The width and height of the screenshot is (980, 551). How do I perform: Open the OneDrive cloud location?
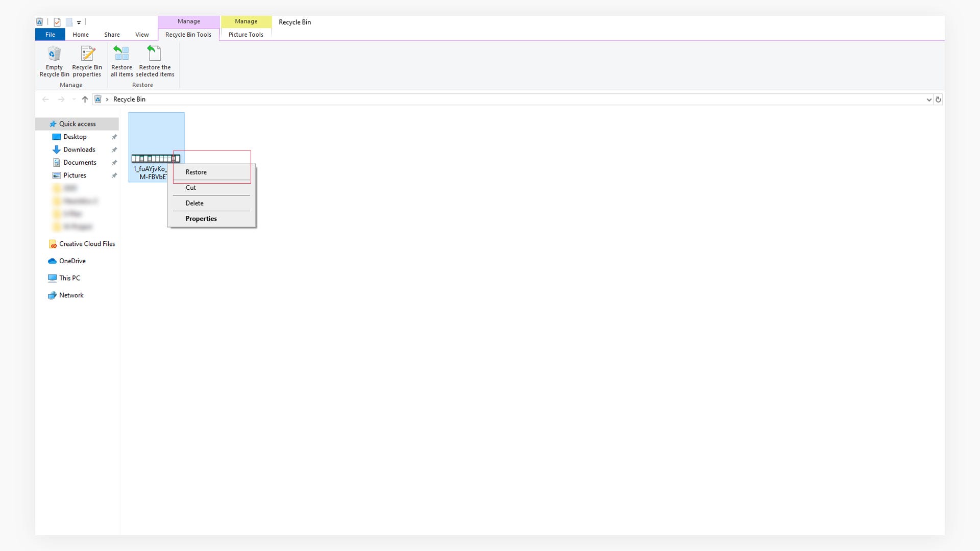tap(72, 261)
